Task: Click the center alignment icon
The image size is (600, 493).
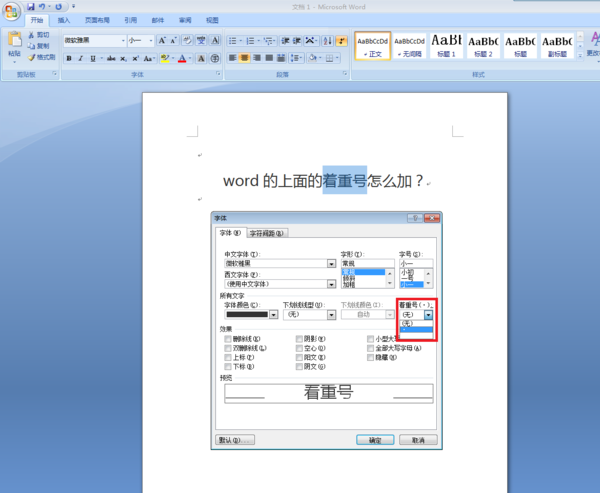Action: pyautogui.click(x=245, y=59)
